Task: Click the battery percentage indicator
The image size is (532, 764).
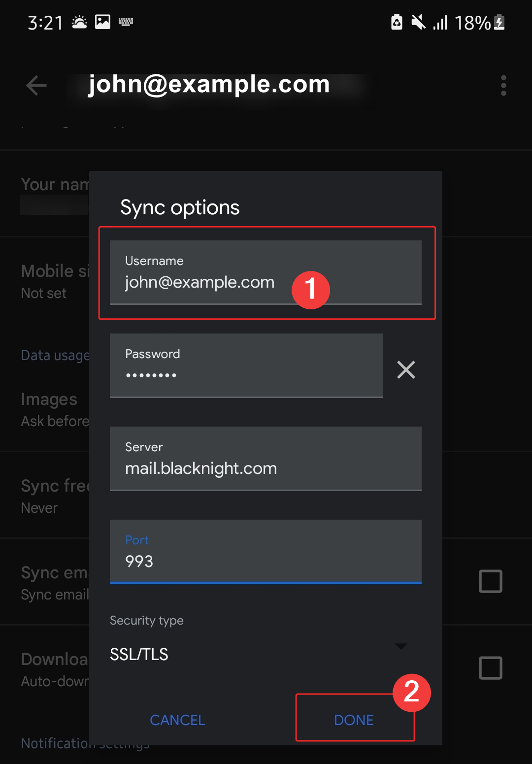Action: click(x=471, y=22)
